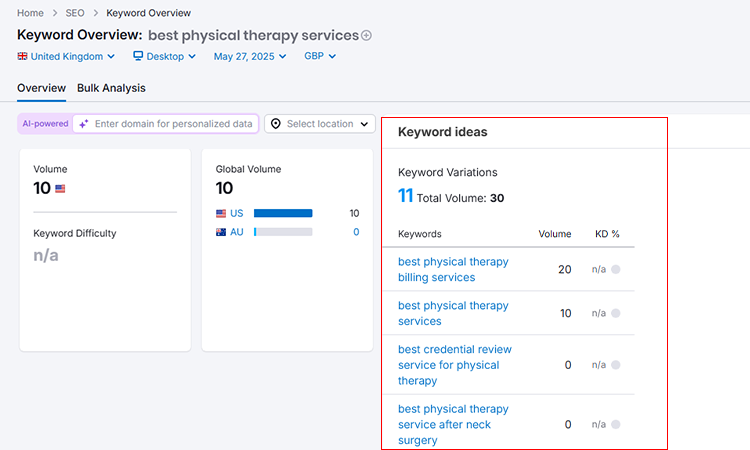Go to SEO in the breadcrumb
The height and width of the screenshot is (450, 750).
75,13
